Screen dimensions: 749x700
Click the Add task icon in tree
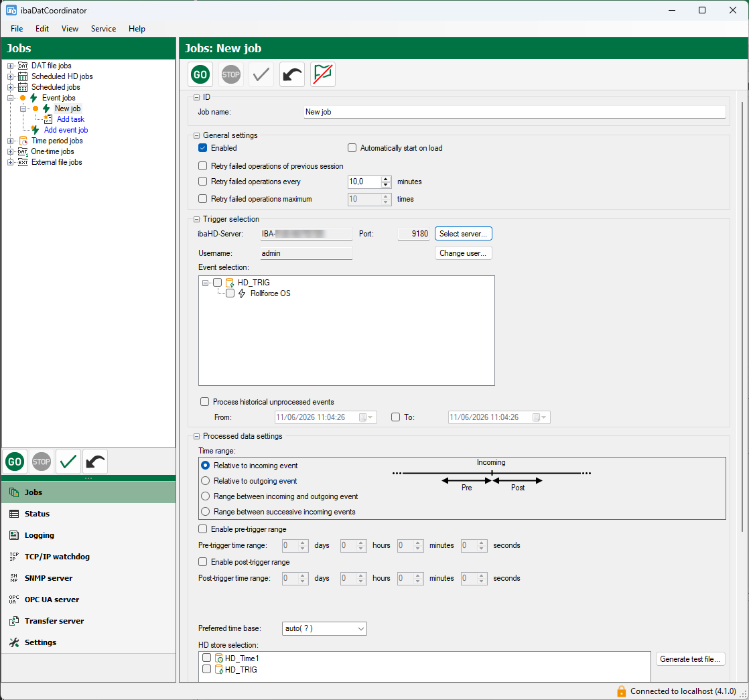click(x=48, y=119)
